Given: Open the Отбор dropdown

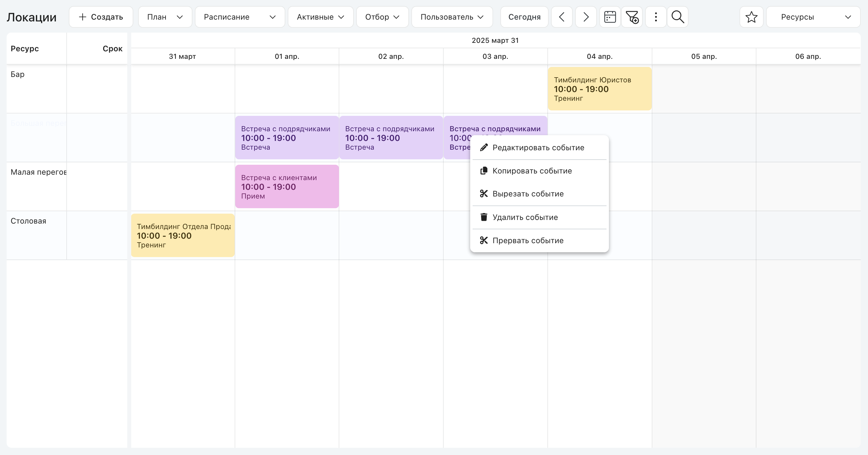Looking at the screenshot, I should pyautogui.click(x=382, y=17).
